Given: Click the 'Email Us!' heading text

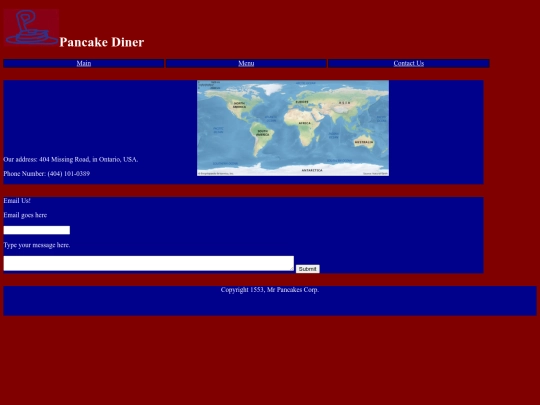Looking at the screenshot, I should click(x=17, y=201).
